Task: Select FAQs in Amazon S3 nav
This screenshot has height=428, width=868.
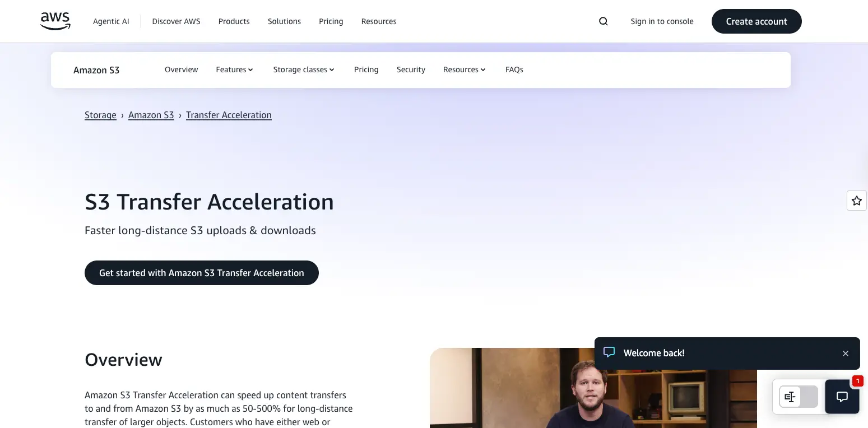Action: [x=514, y=69]
